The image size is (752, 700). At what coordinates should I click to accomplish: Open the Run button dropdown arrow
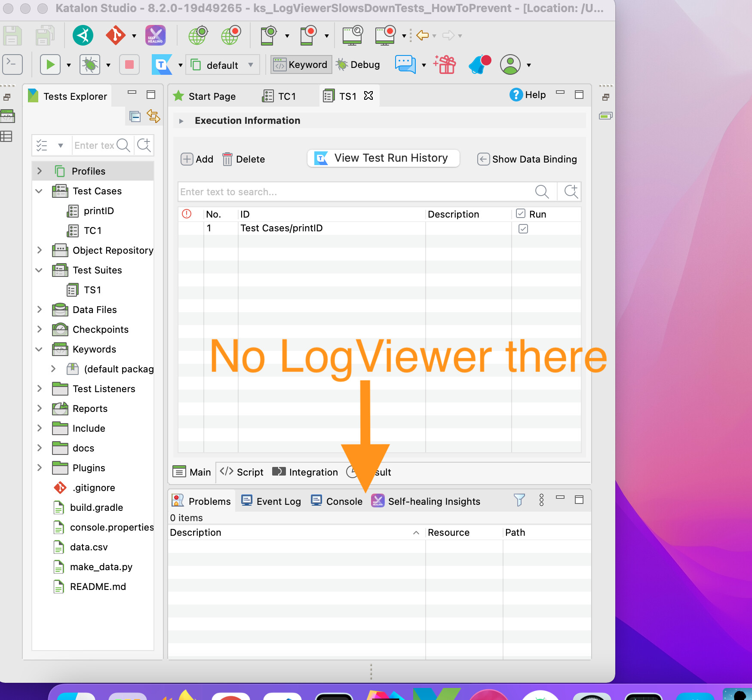(69, 65)
